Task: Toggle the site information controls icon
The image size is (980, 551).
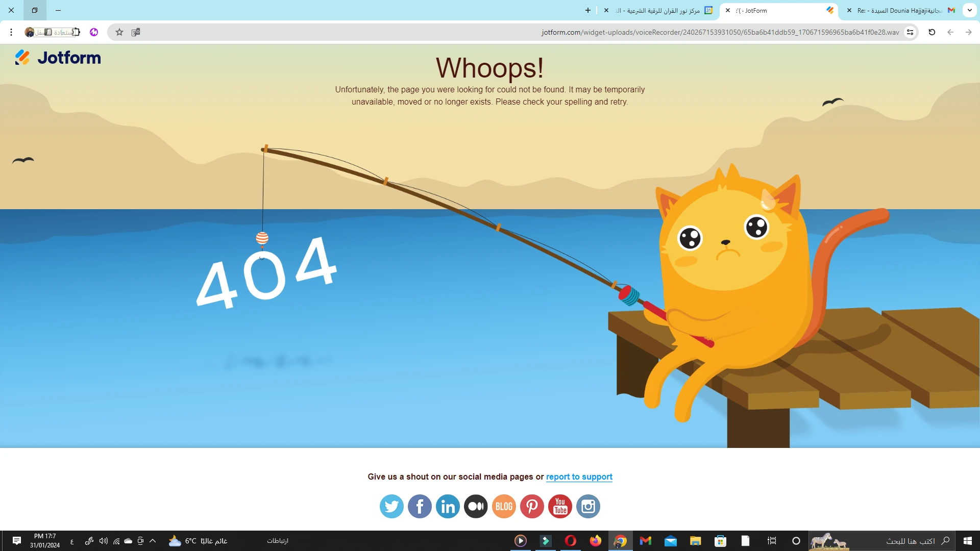Action: coord(910,32)
